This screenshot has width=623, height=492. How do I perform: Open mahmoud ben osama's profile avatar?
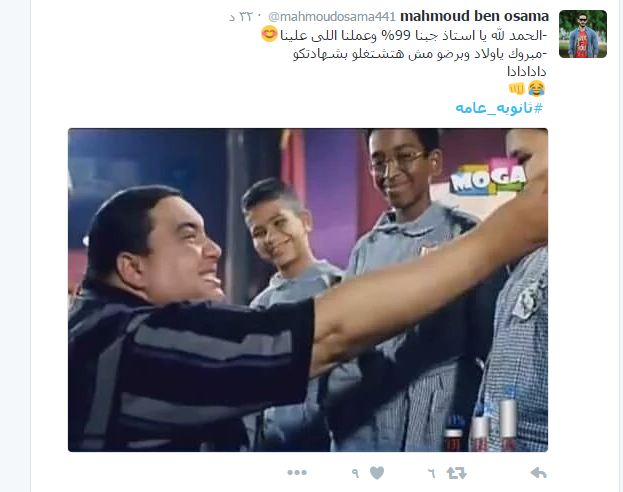pyautogui.click(x=582, y=34)
